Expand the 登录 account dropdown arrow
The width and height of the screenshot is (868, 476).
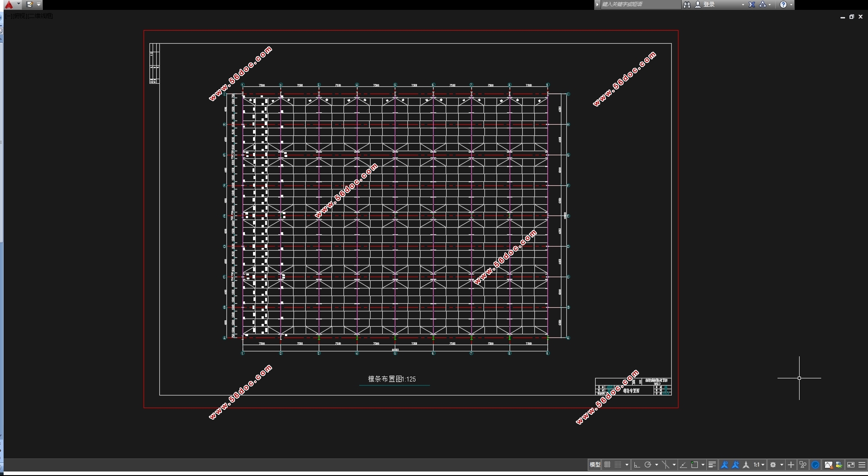pos(743,4)
